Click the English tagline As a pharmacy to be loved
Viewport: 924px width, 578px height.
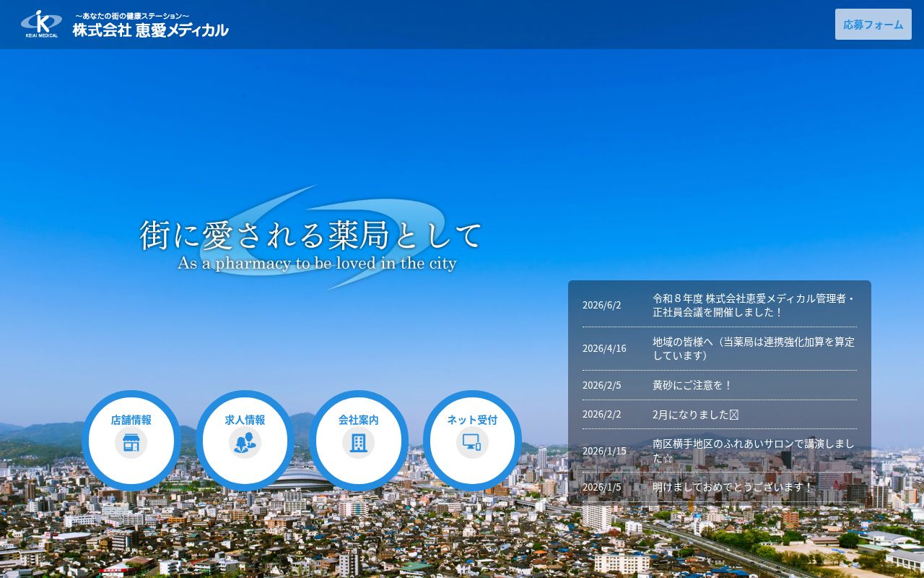[x=317, y=263]
